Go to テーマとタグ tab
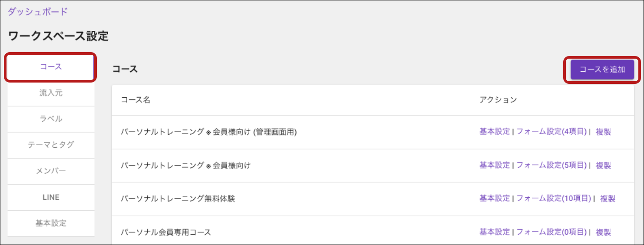The image size is (644, 245). tap(51, 145)
